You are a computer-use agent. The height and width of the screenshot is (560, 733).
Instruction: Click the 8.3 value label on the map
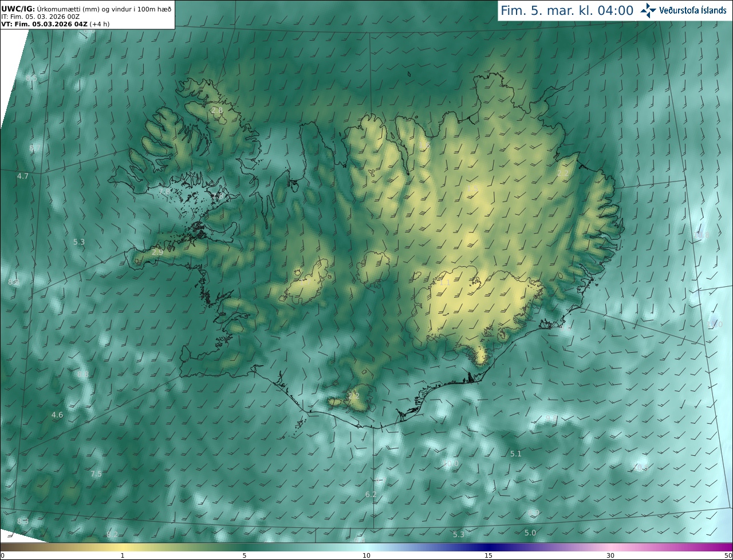click(x=23, y=521)
